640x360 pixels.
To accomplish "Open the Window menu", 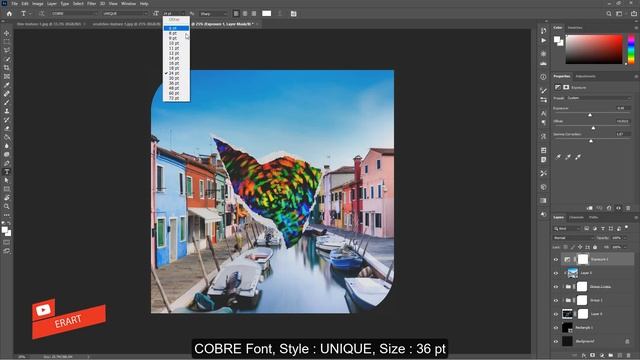I will pos(128,4).
